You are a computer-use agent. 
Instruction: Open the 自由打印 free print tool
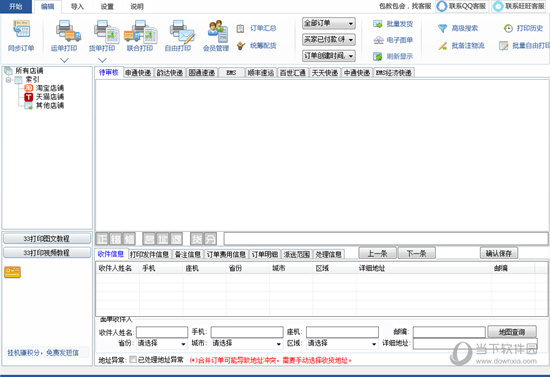(182, 31)
